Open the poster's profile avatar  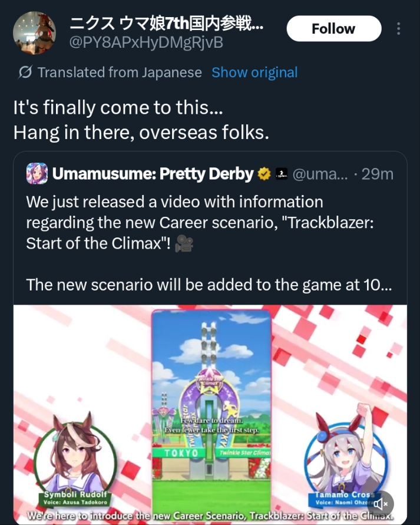pyautogui.click(x=34, y=33)
